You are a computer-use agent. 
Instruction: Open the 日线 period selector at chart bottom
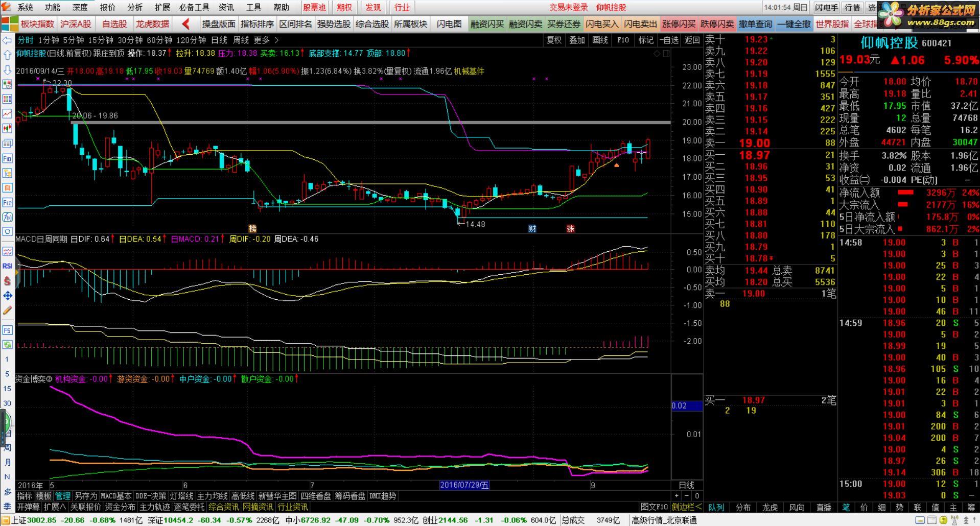point(686,485)
